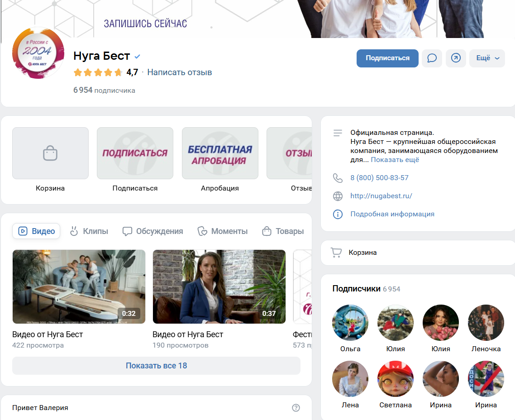Click the info circle icon
515x420 pixels.
click(338, 214)
